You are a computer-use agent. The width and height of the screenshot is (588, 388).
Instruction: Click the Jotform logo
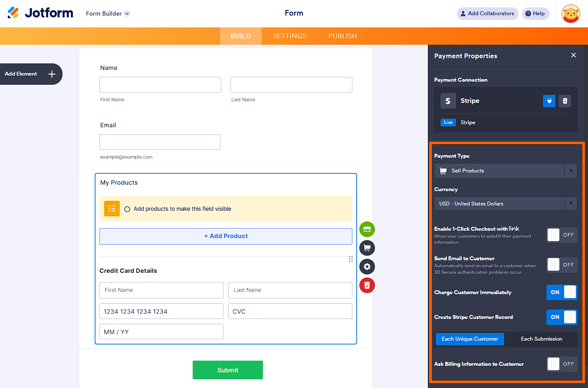(x=40, y=13)
